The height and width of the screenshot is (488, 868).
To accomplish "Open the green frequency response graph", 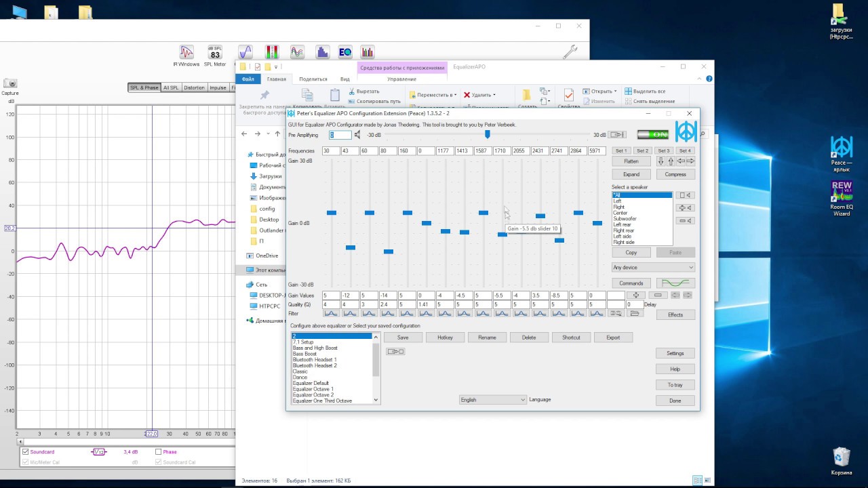I will 675,283.
